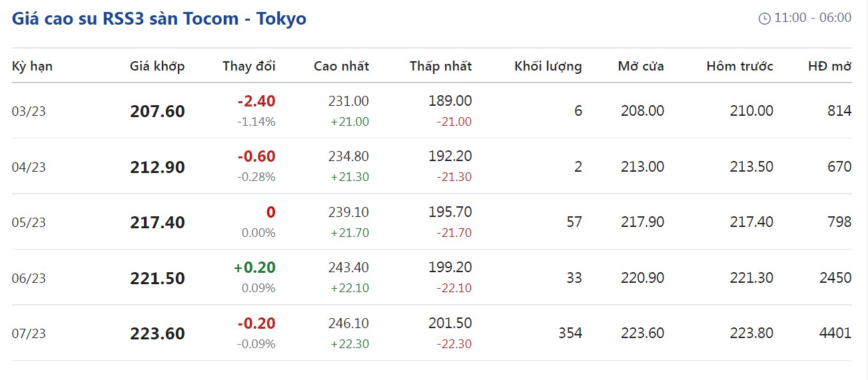Click the 07/23 contract term

coord(29,333)
